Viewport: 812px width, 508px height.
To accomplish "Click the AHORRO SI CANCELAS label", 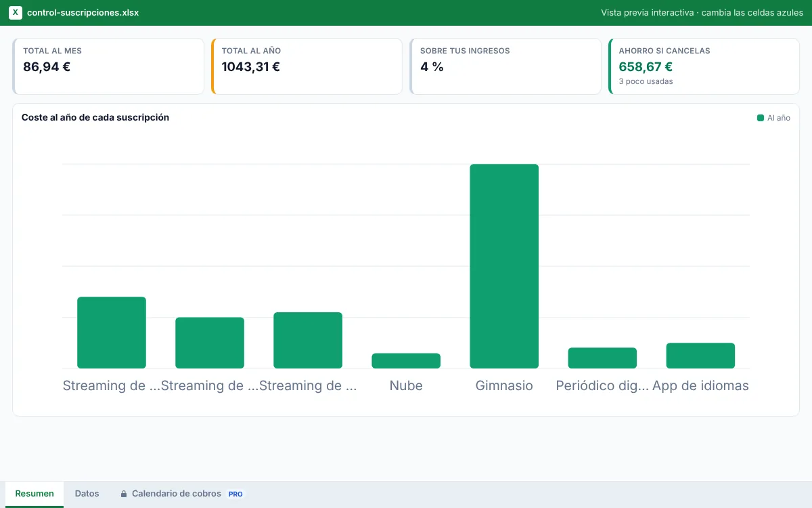I will point(664,51).
